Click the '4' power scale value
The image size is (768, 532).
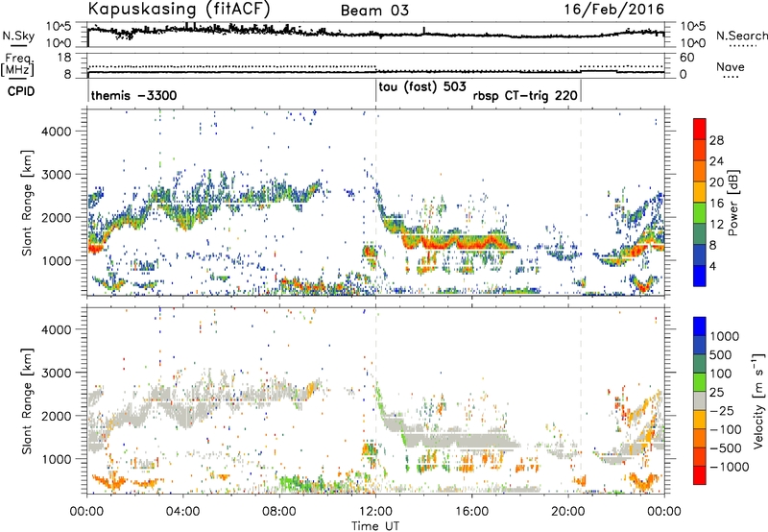(713, 266)
